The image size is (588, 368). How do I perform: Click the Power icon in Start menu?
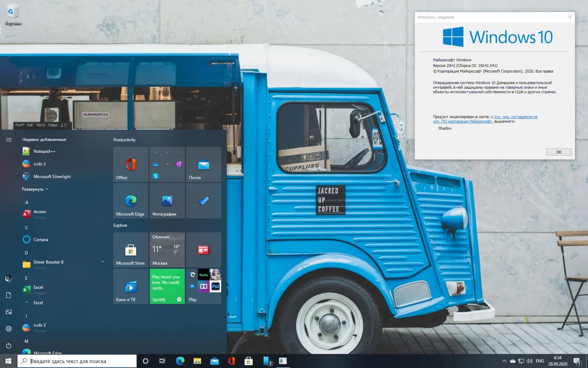pos(9,346)
